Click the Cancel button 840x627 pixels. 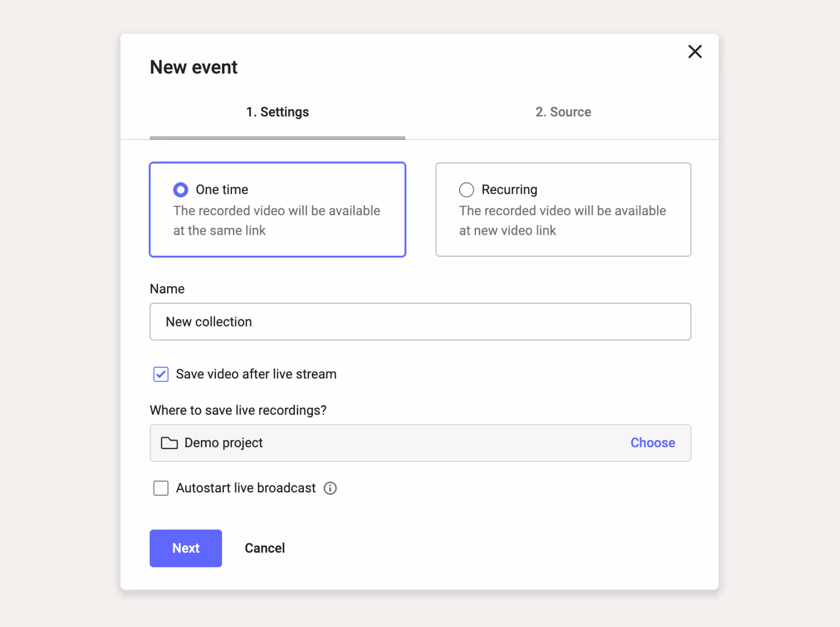tap(265, 548)
